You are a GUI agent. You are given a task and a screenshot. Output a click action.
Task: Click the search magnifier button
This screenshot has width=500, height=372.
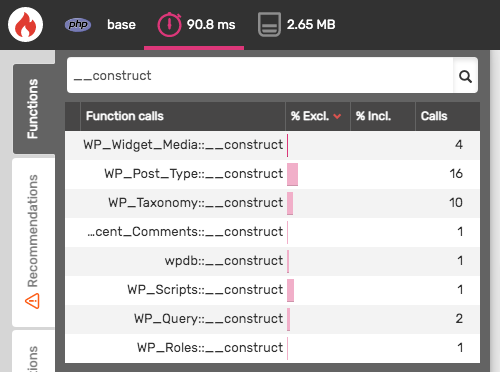[x=465, y=76]
